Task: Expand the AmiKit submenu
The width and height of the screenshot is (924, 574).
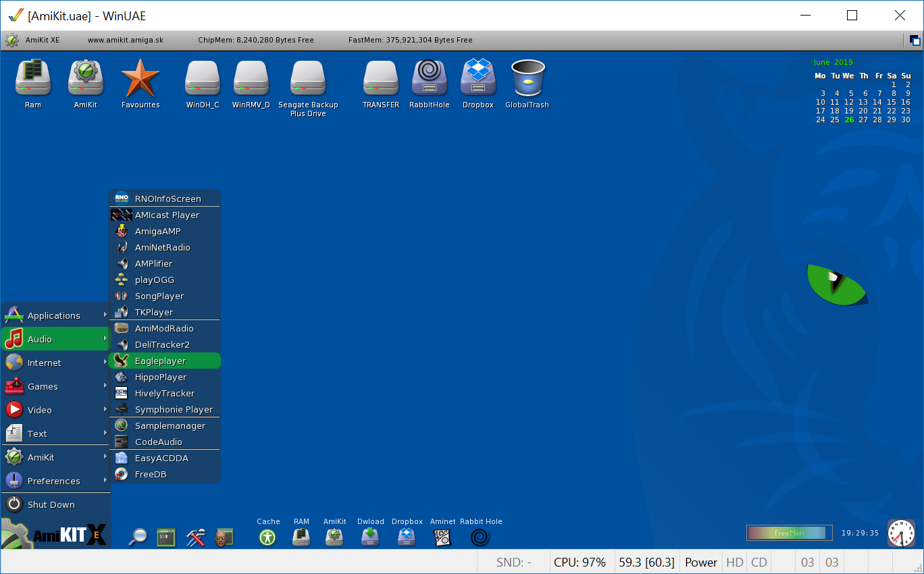Action: pyautogui.click(x=55, y=457)
